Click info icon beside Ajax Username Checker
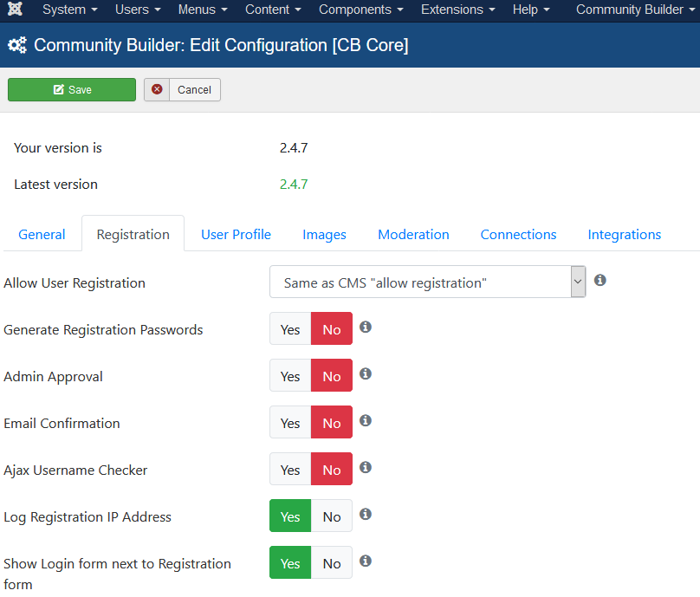Viewport: 700px width, 597px height. (366, 468)
